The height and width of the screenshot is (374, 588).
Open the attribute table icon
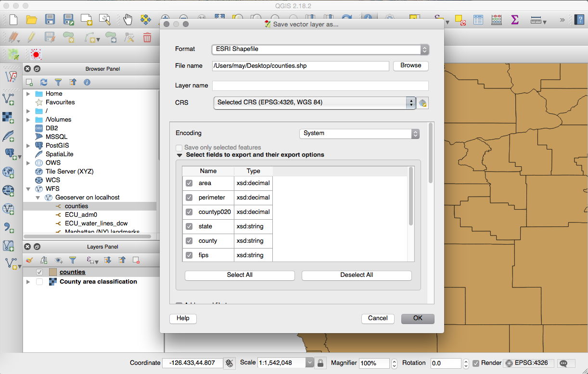coord(478,20)
